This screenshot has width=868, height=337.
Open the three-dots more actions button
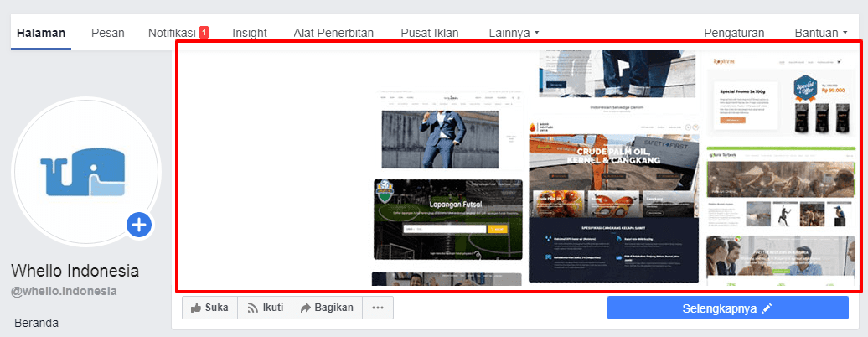[x=378, y=308]
